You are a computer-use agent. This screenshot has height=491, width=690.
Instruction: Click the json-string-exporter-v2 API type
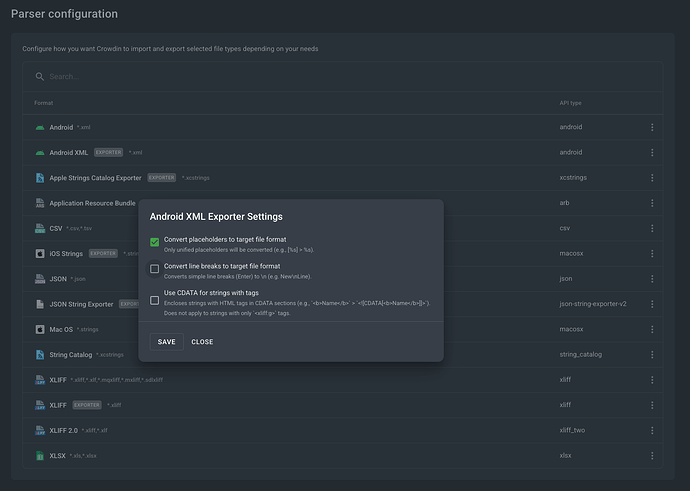[x=593, y=304]
